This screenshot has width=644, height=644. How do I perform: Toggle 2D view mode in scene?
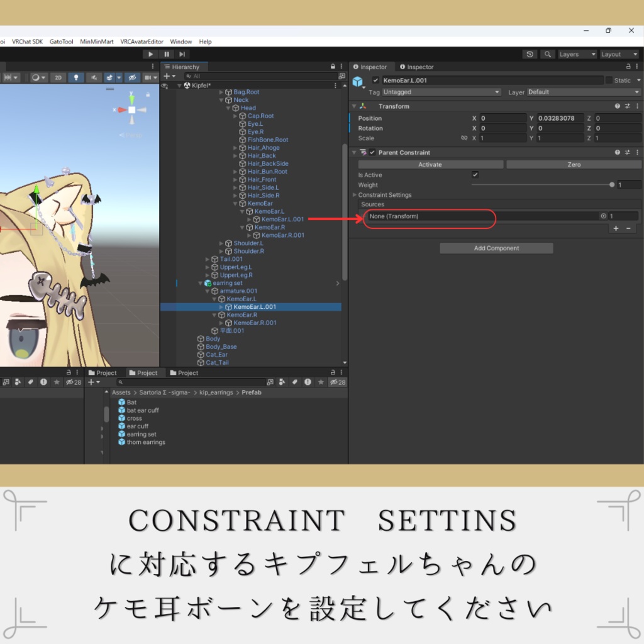[x=58, y=77]
